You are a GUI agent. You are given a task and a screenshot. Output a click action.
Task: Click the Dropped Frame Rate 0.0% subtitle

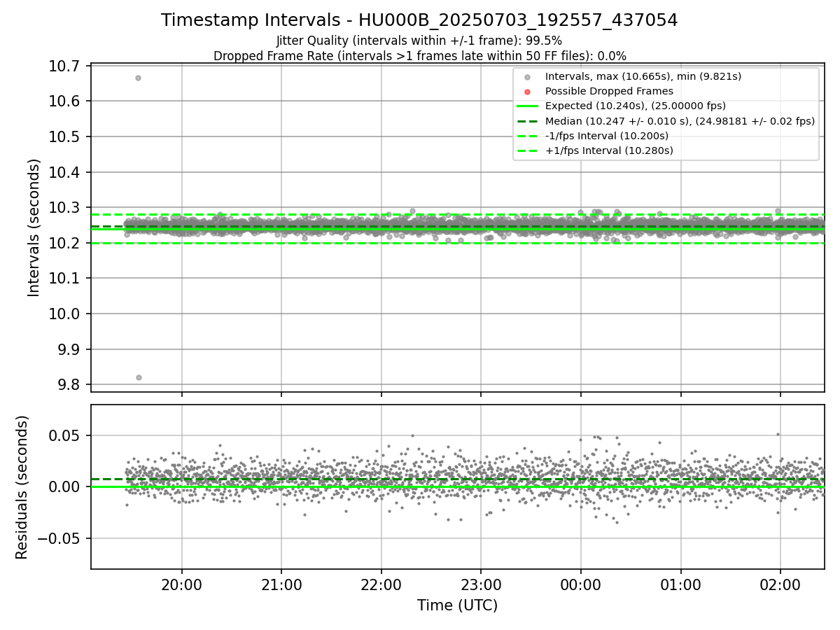coord(419,56)
